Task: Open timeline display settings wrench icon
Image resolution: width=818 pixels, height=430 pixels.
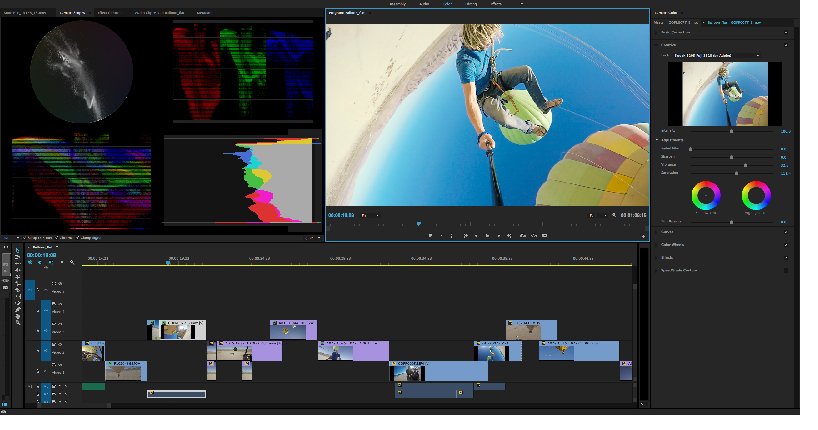Action: click(72, 262)
